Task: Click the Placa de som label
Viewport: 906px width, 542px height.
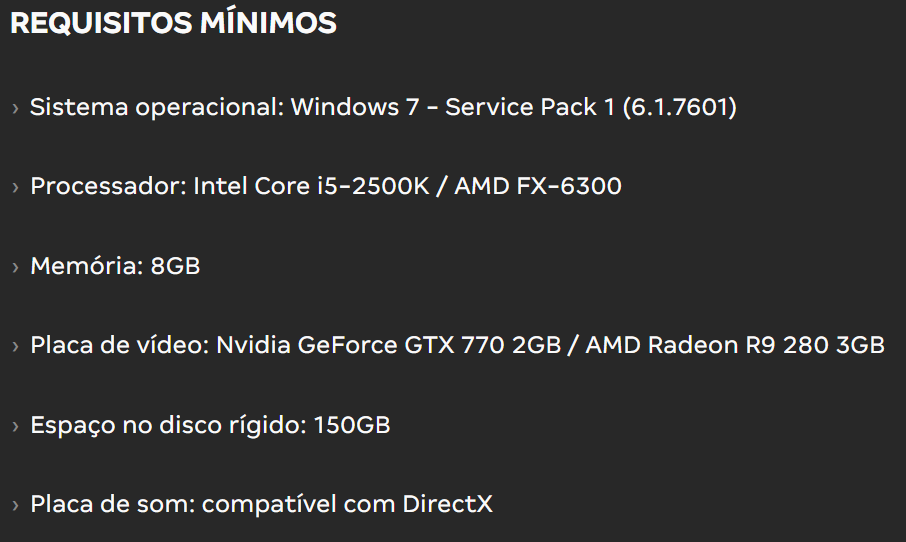Action: pyautogui.click(x=113, y=504)
